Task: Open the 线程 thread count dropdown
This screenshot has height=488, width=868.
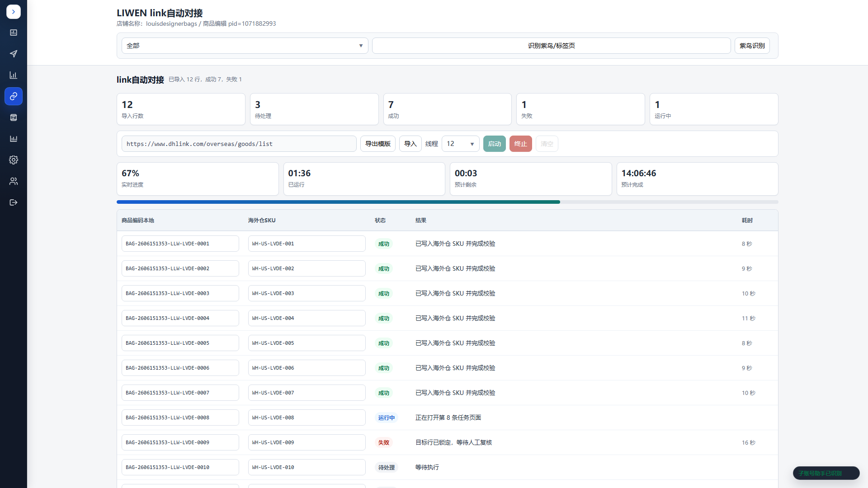Action: pos(460,144)
